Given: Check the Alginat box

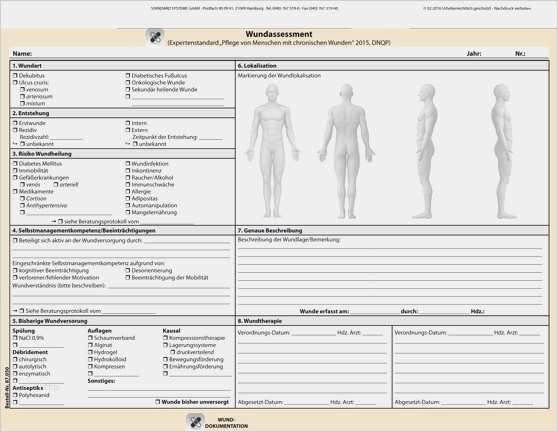Looking at the screenshot, I should click(x=90, y=345).
